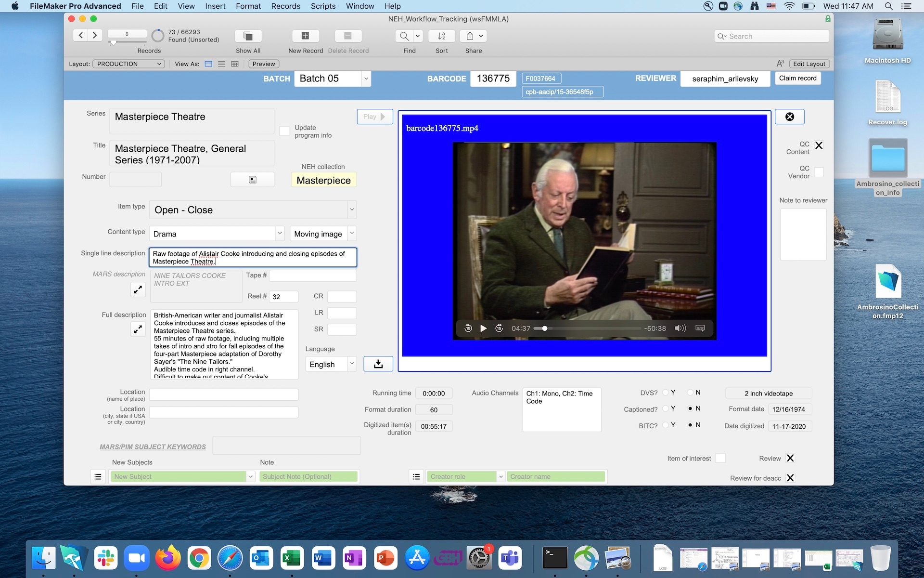Open the Records menu
The image size is (924, 578).
(x=285, y=6)
